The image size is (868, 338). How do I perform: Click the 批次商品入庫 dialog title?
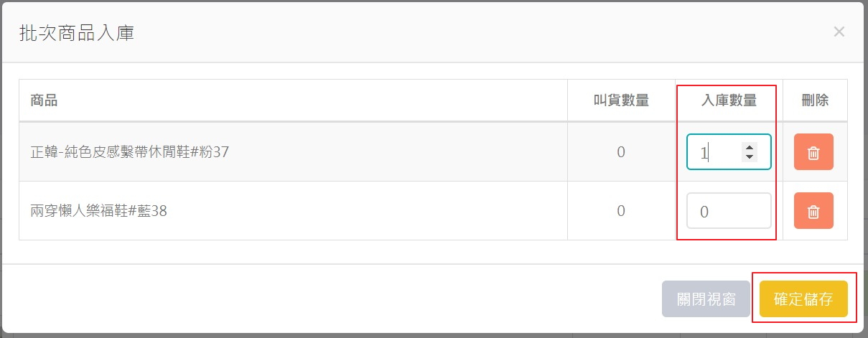click(x=76, y=33)
